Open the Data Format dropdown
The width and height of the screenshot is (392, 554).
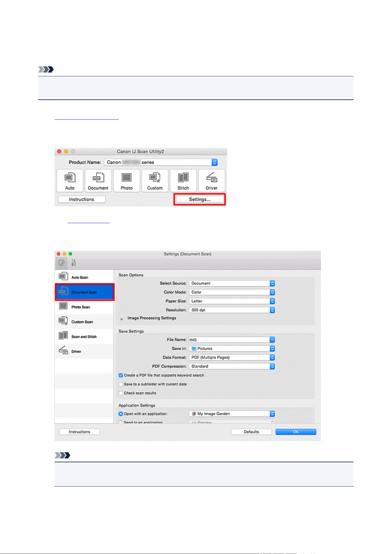(232, 357)
